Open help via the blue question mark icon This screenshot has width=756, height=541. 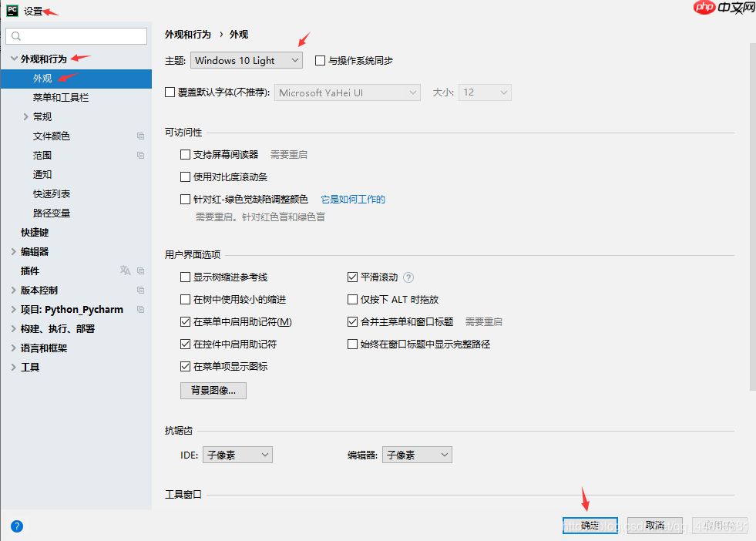click(x=17, y=526)
